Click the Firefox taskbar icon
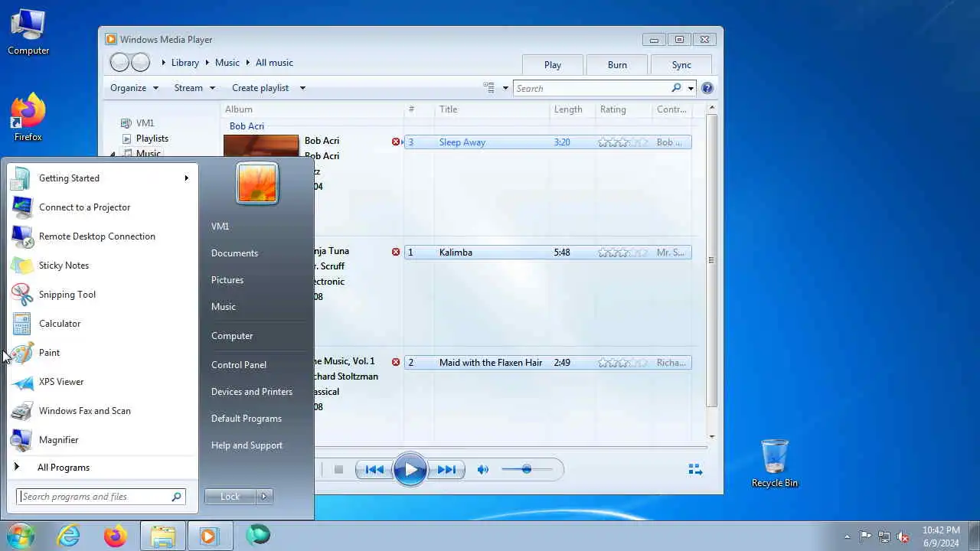Screen dimensions: 980x551 [116, 536]
